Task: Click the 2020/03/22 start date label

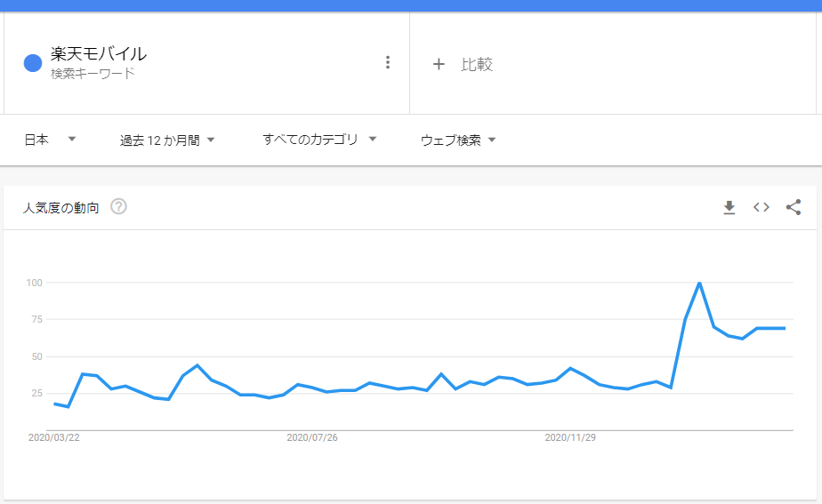Action: click(54, 437)
